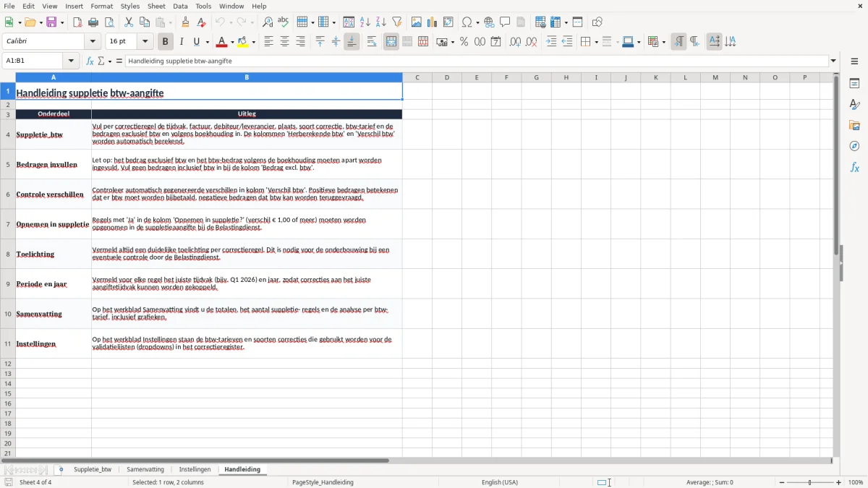This screenshot has height=488, width=868.
Task: Click the formula input line
Action: point(477,61)
